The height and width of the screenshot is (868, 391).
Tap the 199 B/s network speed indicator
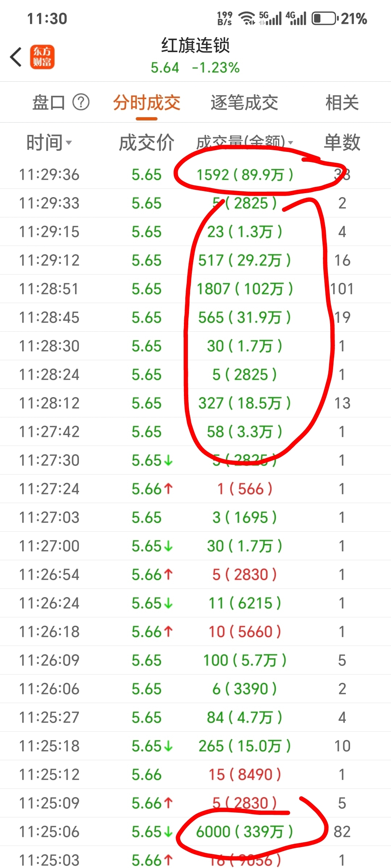(225, 18)
